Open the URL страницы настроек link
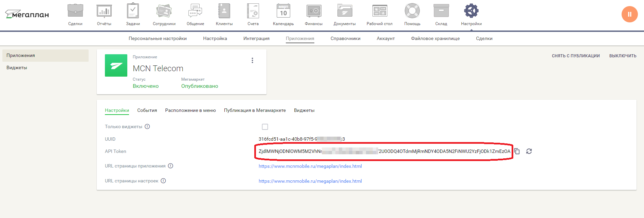Viewport: 644px width, 218px height. (x=310, y=181)
